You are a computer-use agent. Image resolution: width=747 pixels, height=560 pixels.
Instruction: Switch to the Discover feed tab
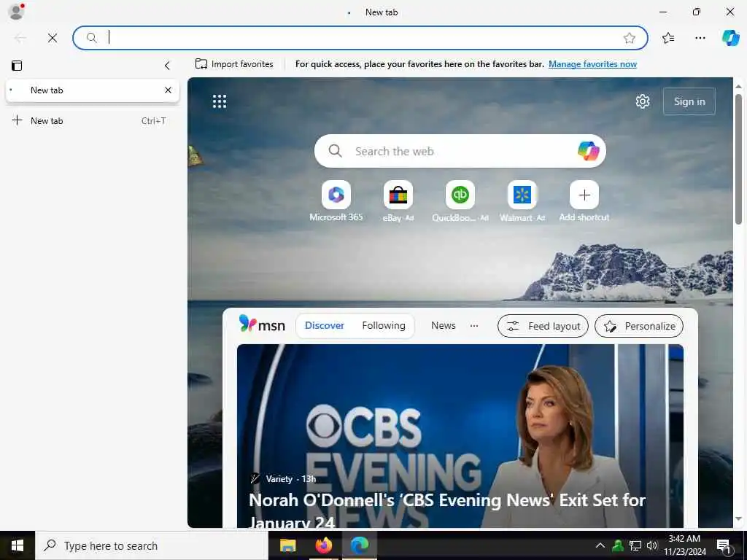tap(325, 326)
